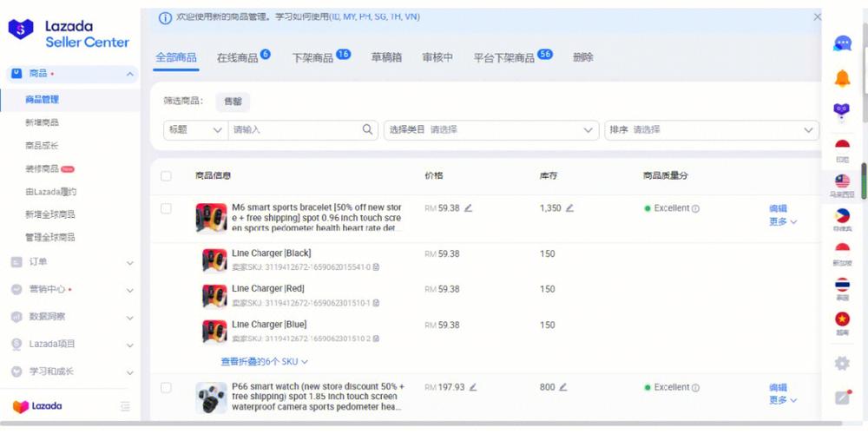
Task: Open 更多 menu for M6 bracelet
Action: pyautogui.click(x=783, y=221)
